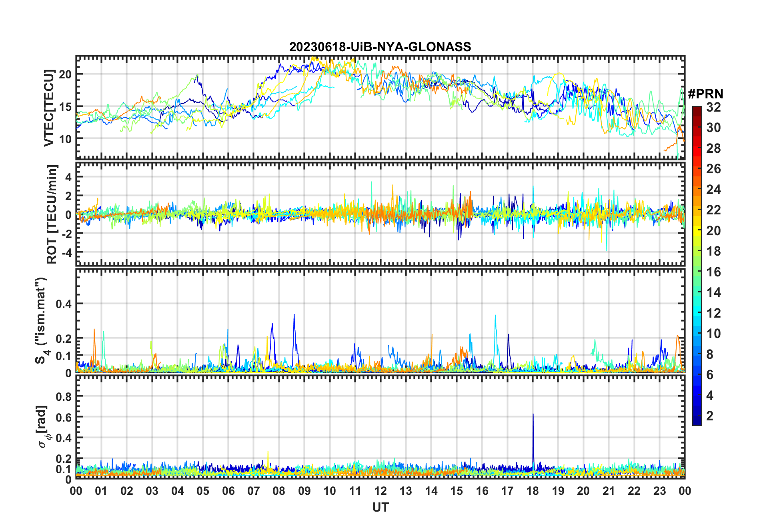The width and height of the screenshot is (761, 532).
Task: Click colorbar tick label 2
Action: (x=710, y=416)
